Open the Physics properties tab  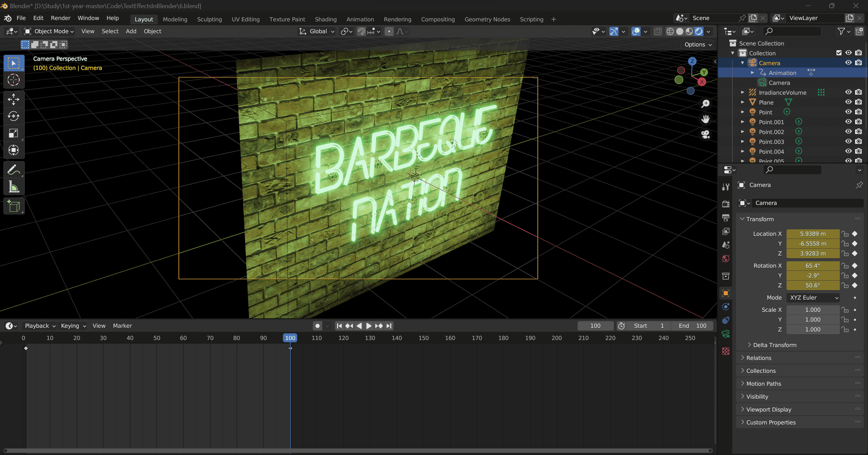tap(726, 307)
